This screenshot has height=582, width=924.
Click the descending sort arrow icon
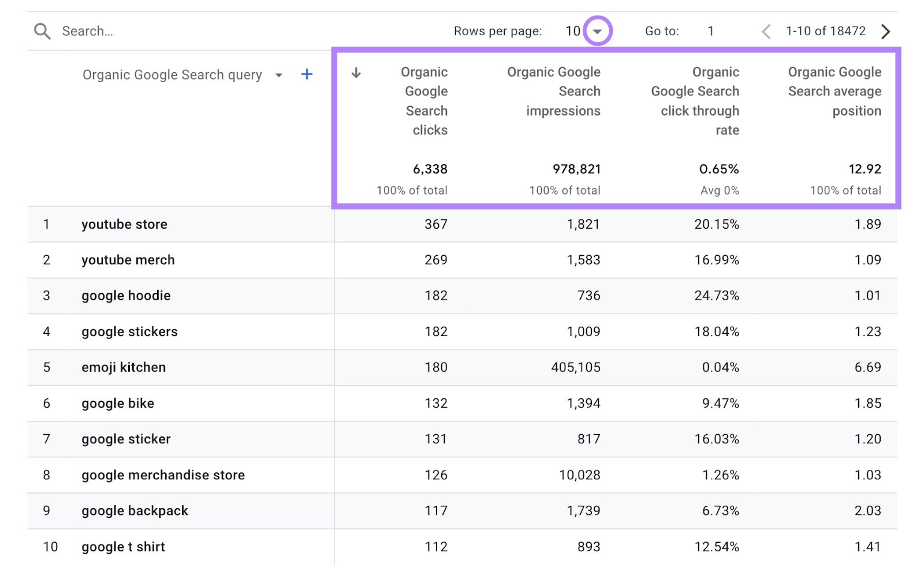pyautogui.click(x=357, y=73)
